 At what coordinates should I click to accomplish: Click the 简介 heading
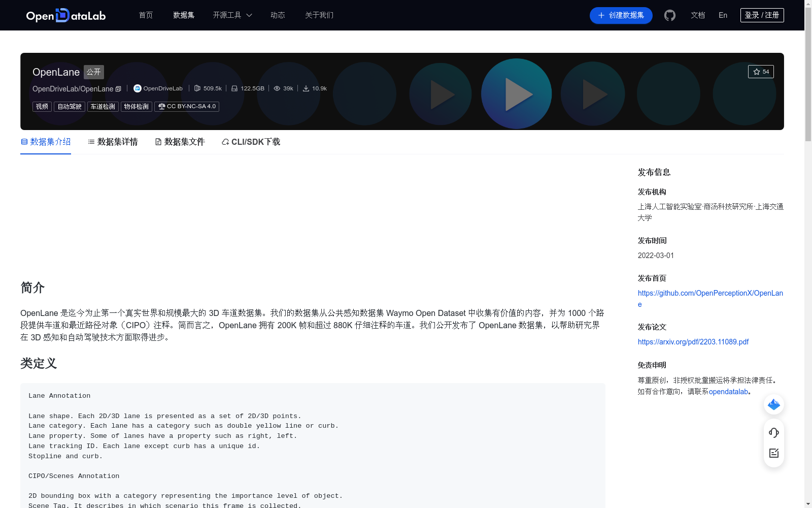click(32, 288)
